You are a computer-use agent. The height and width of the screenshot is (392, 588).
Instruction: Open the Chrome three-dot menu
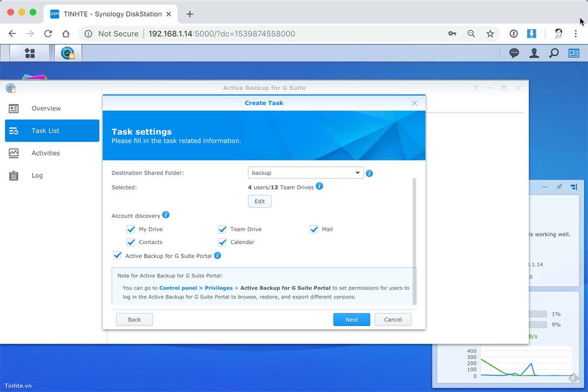(x=575, y=34)
